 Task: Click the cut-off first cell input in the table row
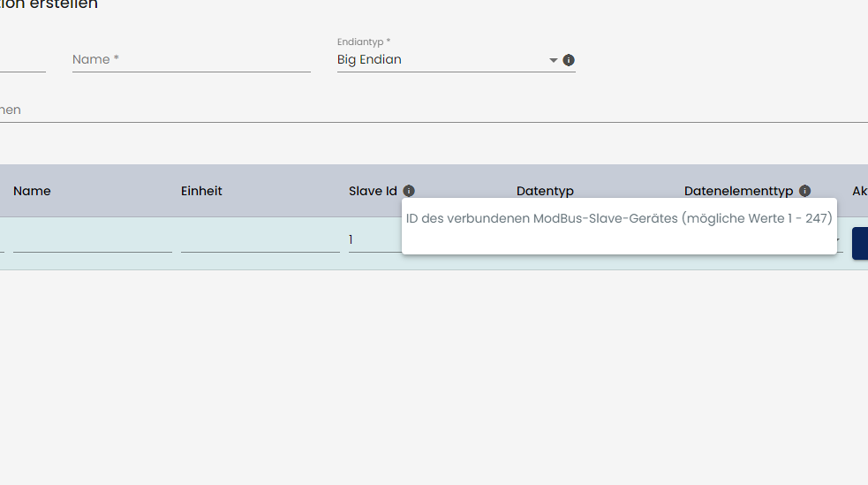click(x=2, y=241)
